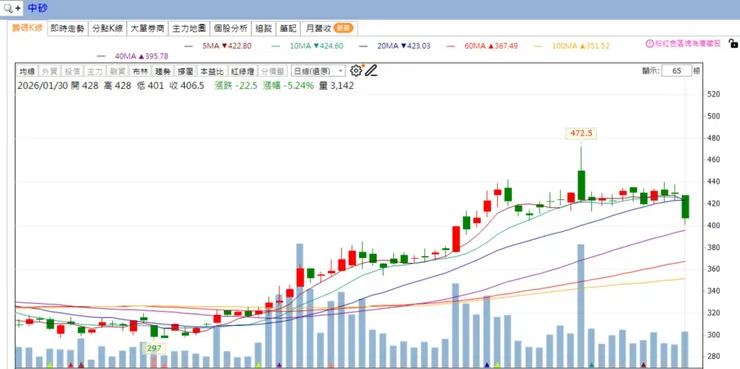Toggle the 布林 Bollinger band indicator

click(x=140, y=72)
